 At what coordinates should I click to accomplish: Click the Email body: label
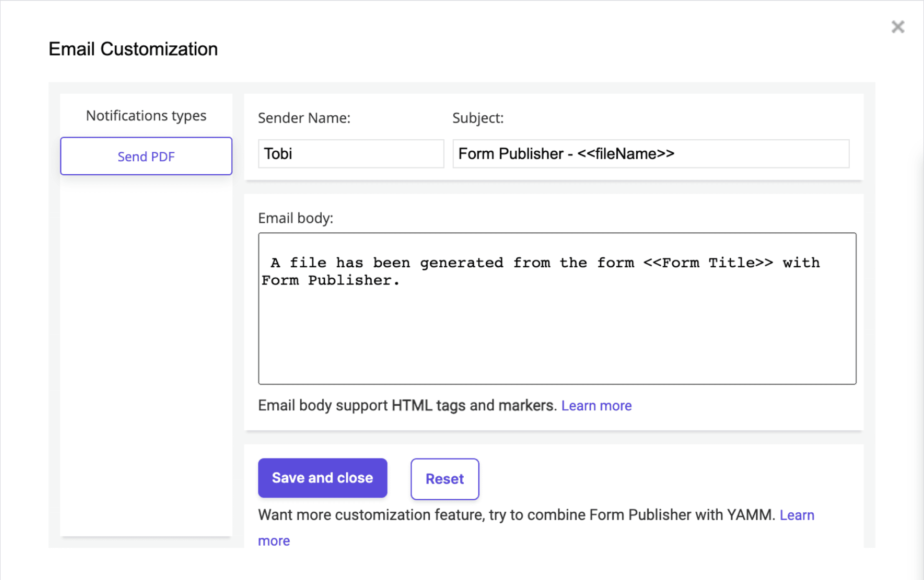pyautogui.click(x=295, y=218)
